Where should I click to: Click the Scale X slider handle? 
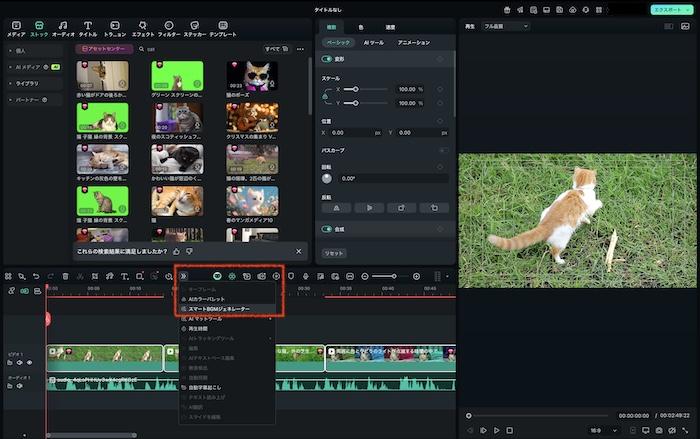tap(356, 89)
